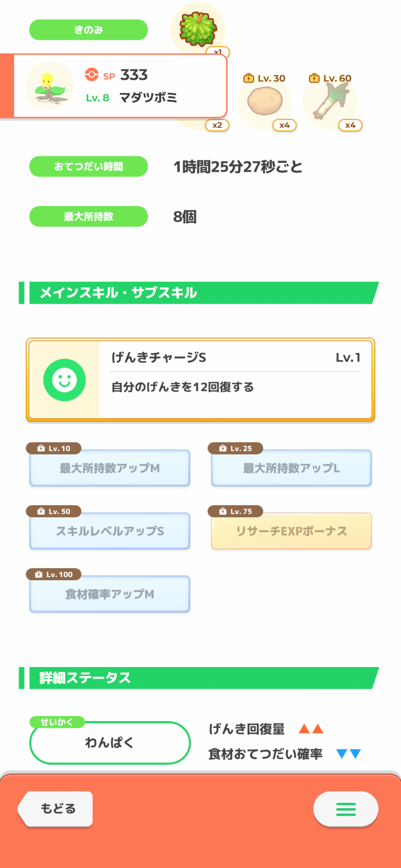The width and height of the screenshot is (401, 868).
Task: Tap the smiley げんきチャージS skill icon
Action: tap(64, 380)
